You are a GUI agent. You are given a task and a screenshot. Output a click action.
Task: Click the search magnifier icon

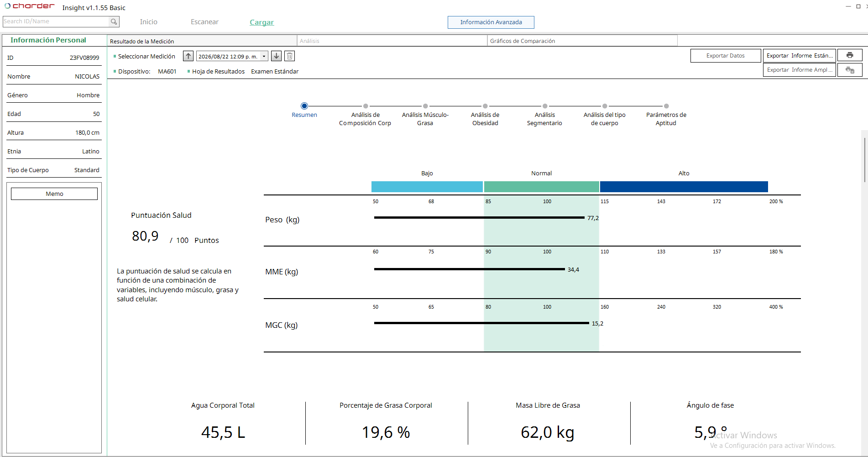(x=114, y=21)
